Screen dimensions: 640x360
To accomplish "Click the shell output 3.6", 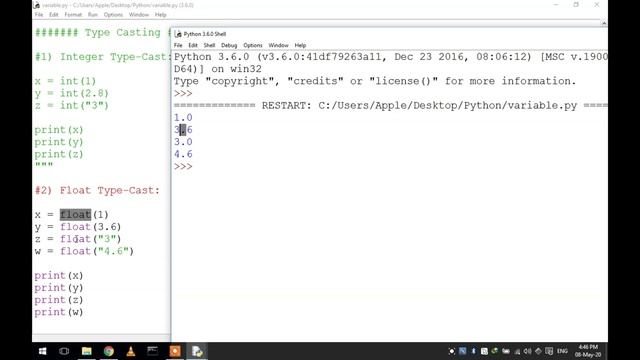I will (x=183, y=130).
